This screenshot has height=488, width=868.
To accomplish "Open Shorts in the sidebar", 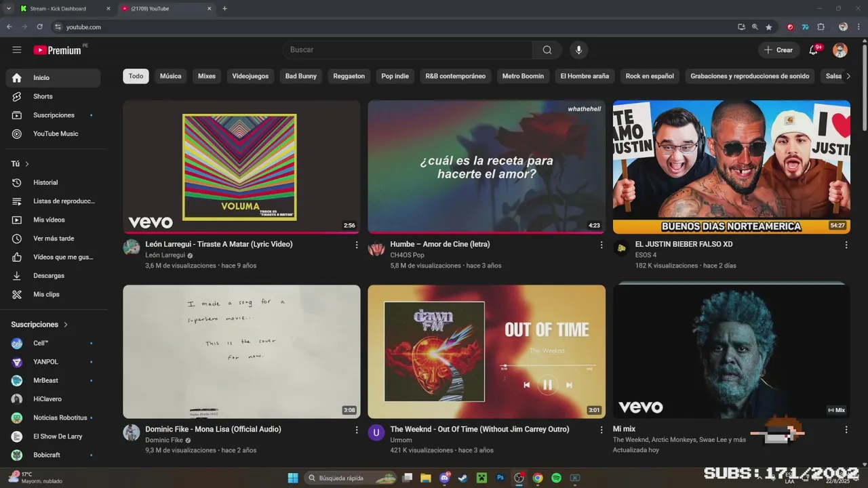I will coord(53,96).
